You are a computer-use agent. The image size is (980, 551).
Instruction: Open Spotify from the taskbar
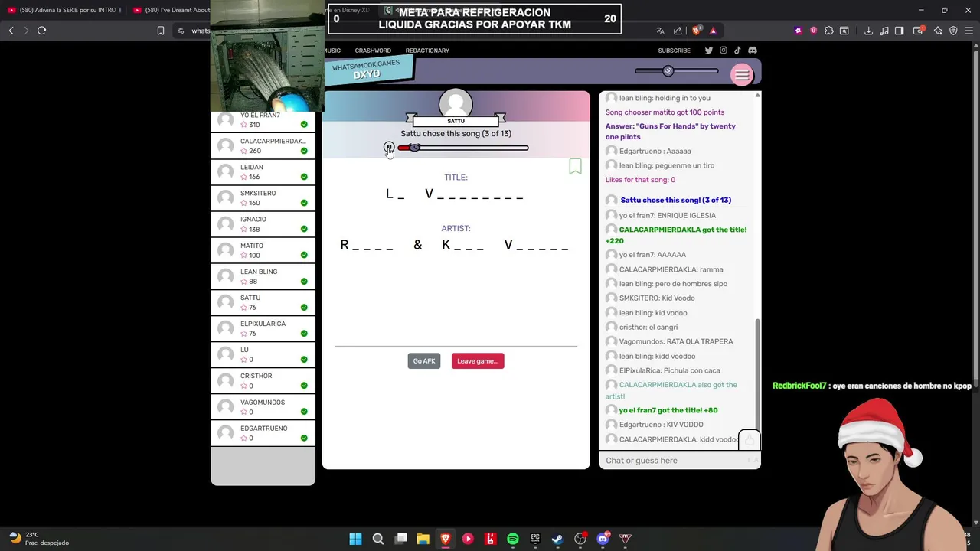point(513,539)
